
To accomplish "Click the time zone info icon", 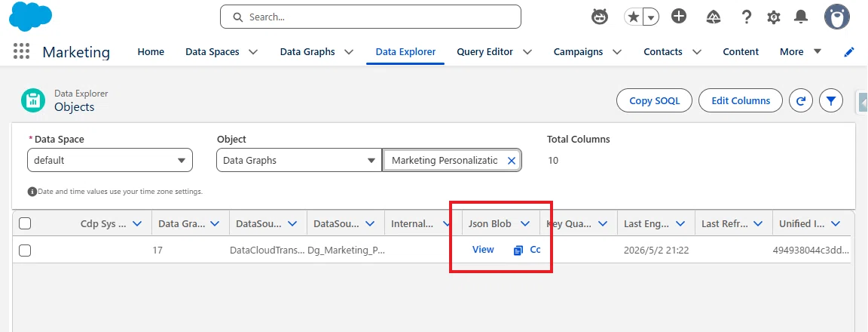I will [32, 192].
